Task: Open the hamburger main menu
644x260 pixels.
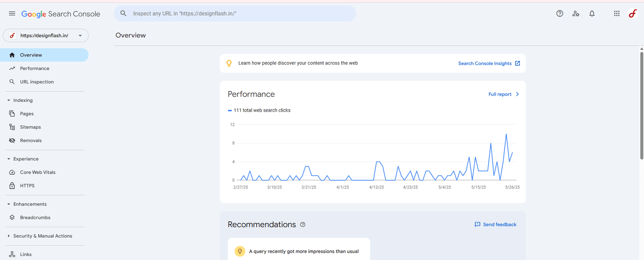Action: point(12,14)
